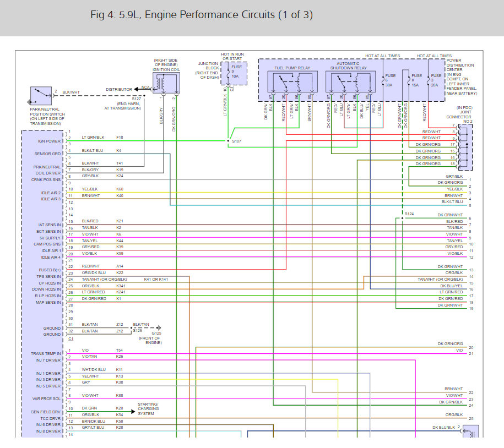The height and width of the screenshot is (448, 504).
Task: Click the 'DK BLU/YEL' wire label at pin 15
Action: [x=451, y=286]
